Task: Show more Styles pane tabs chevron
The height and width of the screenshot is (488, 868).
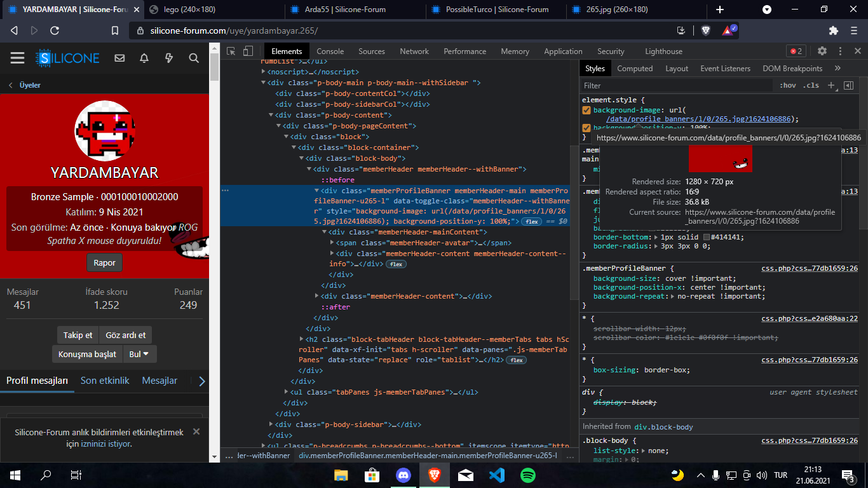Action: pyautogui.click(x=837, y=68)
